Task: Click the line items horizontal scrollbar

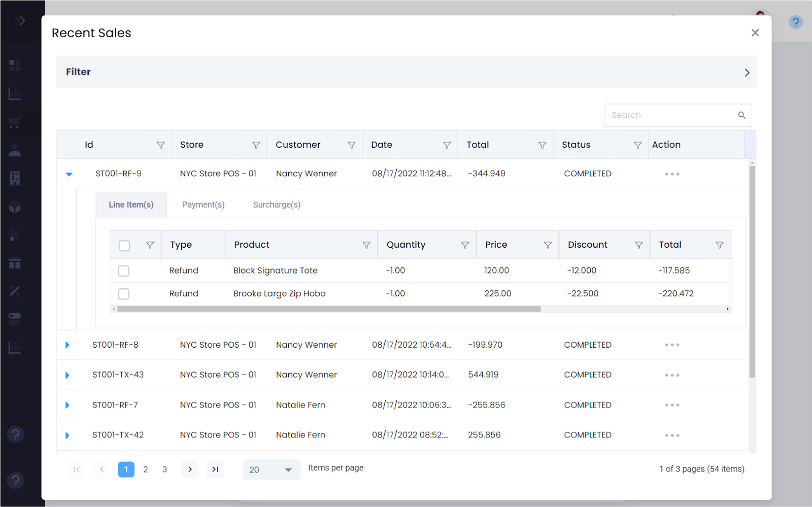Action: [329, 309]
